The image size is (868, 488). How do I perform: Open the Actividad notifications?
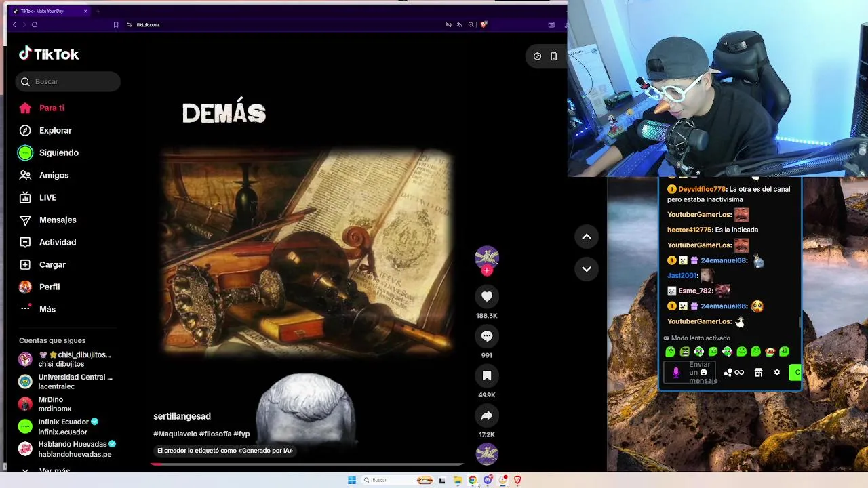click(x=47, y=242)
